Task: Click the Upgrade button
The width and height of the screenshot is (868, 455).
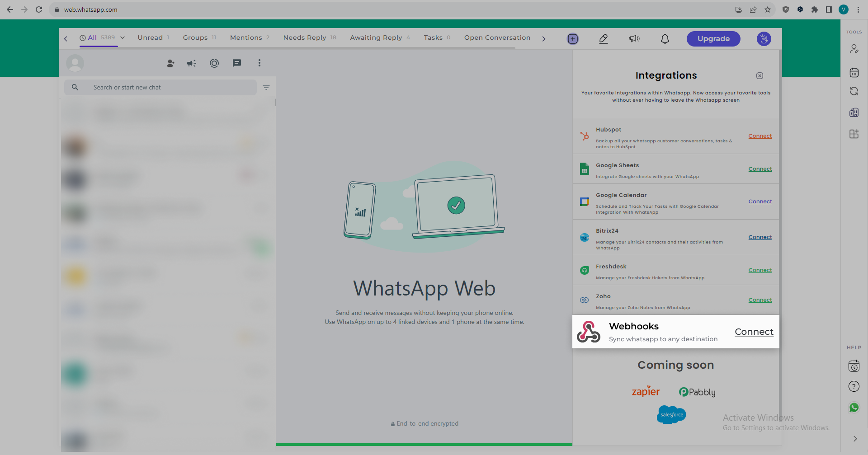Action: click(x=713, y=39)
